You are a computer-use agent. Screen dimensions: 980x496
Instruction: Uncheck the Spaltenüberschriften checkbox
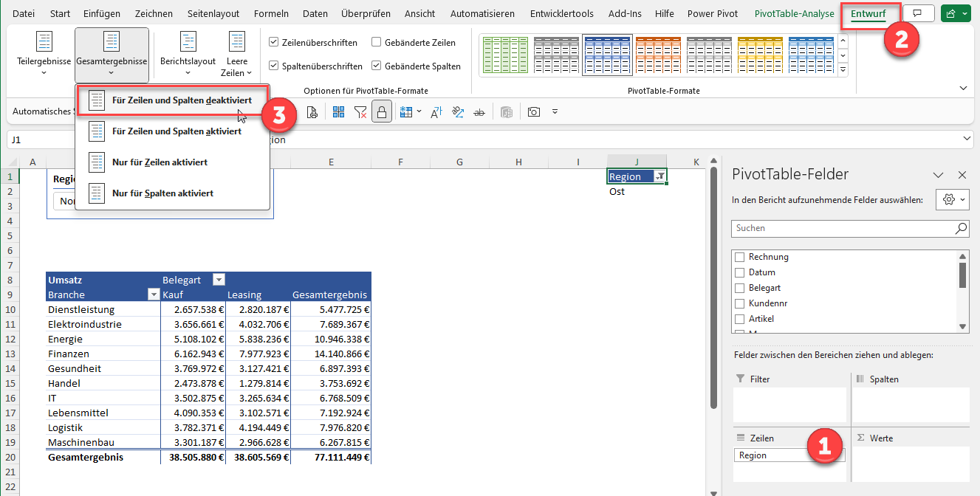pos(274,66)
